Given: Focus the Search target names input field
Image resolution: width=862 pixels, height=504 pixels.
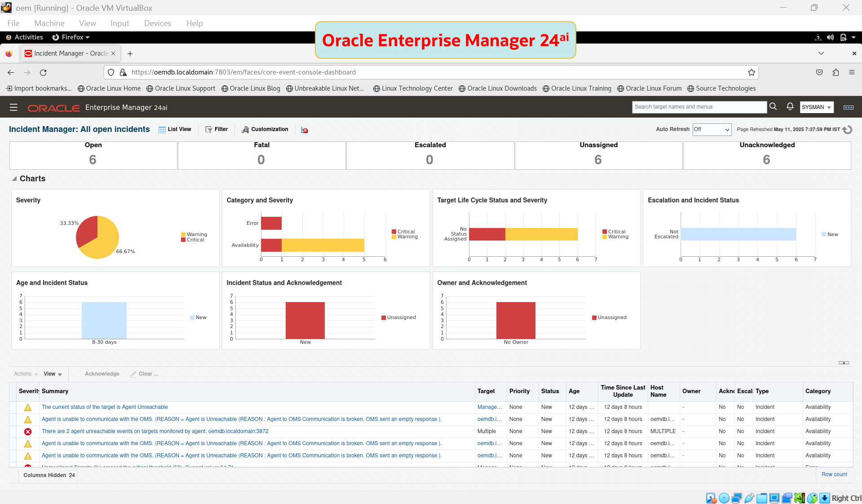Looking at the screenshot, I should coord(699,107).
